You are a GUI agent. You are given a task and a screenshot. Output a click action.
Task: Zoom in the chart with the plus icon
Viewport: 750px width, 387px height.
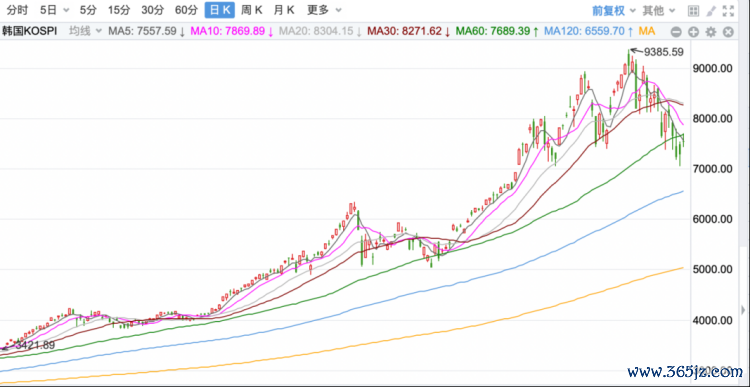(x=694, y=32)
